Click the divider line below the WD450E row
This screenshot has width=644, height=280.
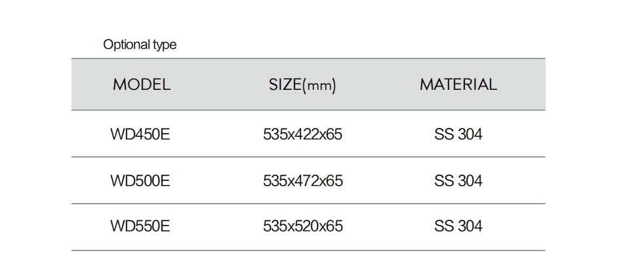[x=308, y=157]
